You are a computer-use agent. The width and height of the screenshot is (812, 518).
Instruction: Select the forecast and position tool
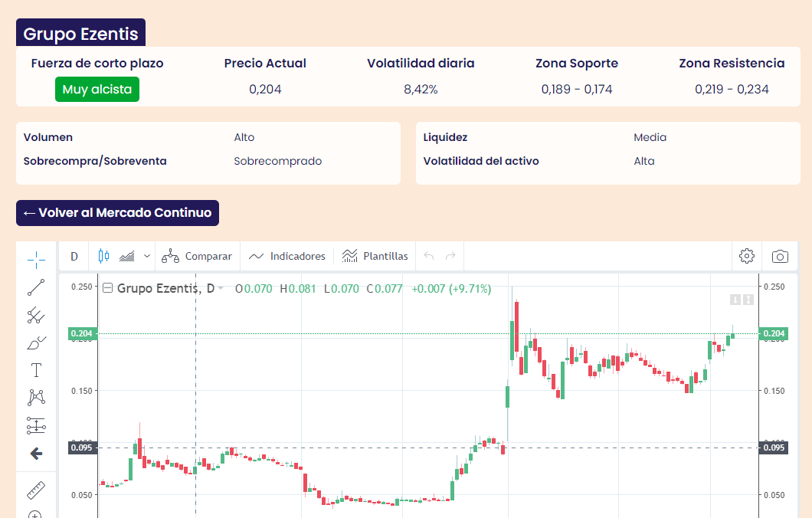click(x=36, y=425)
